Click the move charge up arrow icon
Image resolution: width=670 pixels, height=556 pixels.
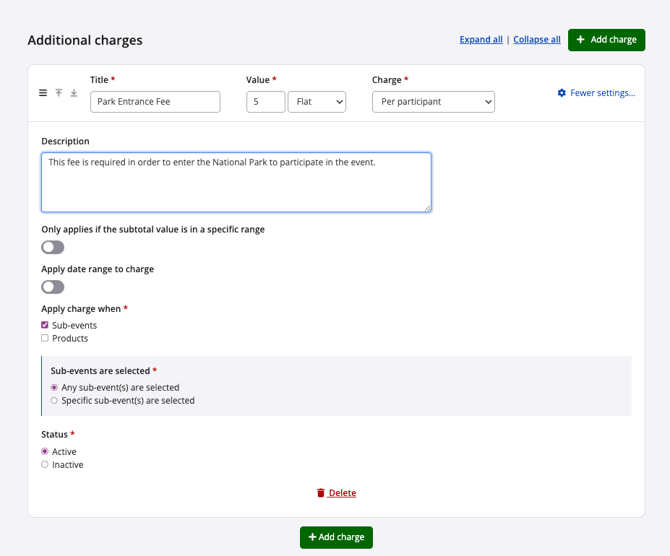coord(59,93)
